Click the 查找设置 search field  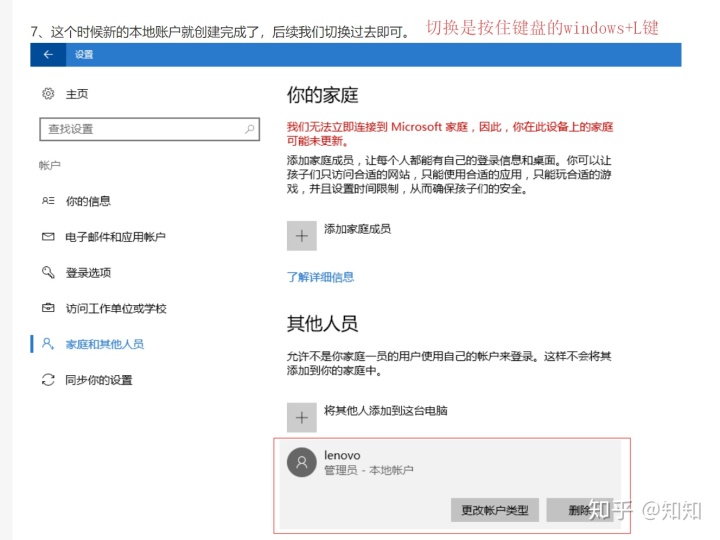(150, 129)
